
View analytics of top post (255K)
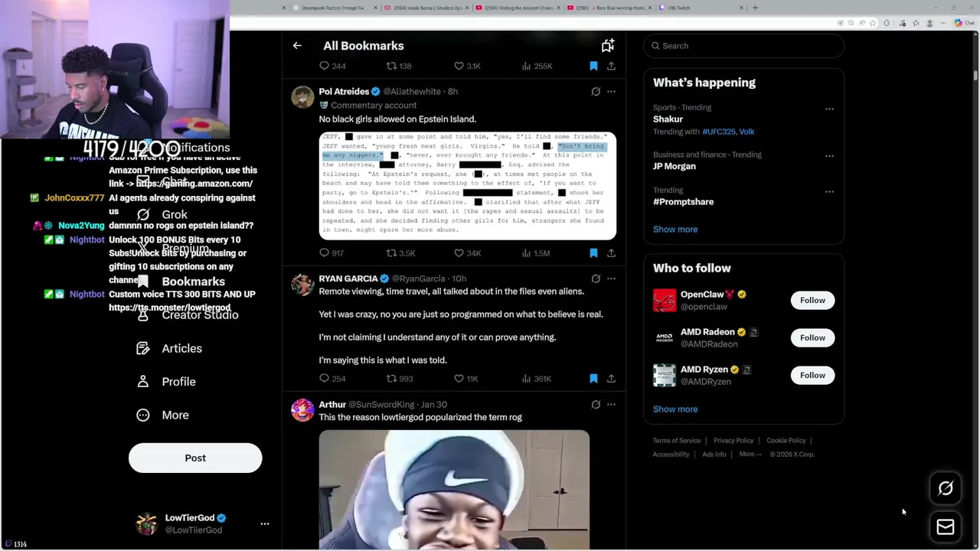point(537,67)
